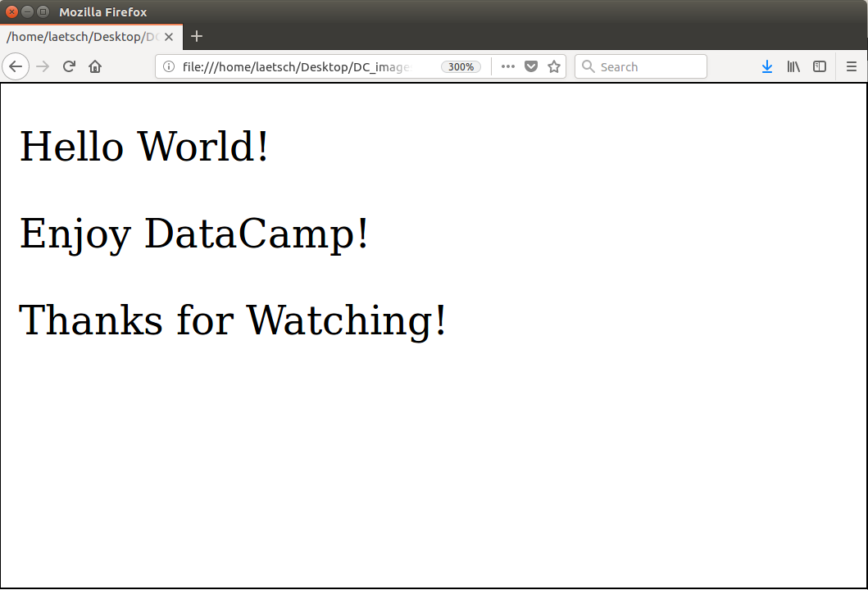Open the Firefox hamburger menu
Image resolution: width=868 pixels, height=590 pixels.
pos(852,67)
